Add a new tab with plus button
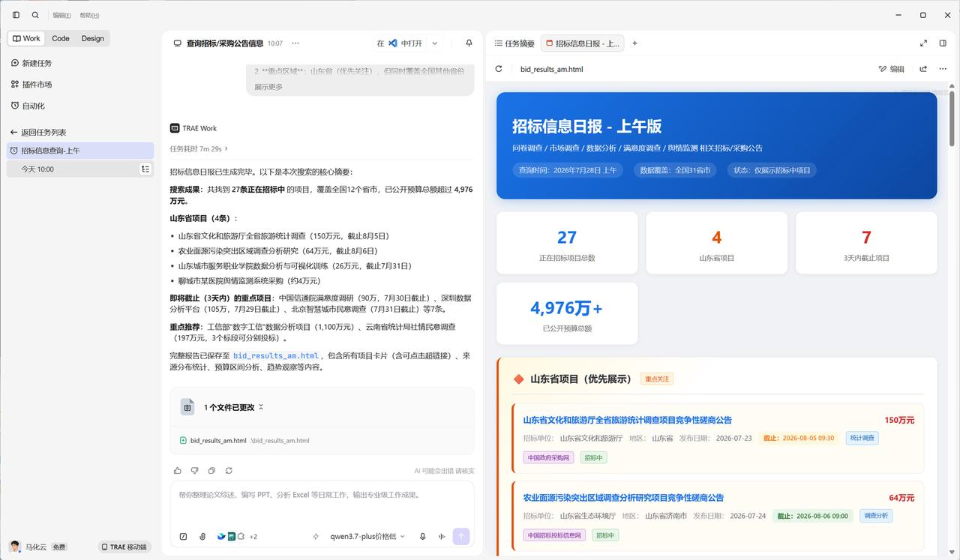The image size is (960, 560). pos(634,43)
